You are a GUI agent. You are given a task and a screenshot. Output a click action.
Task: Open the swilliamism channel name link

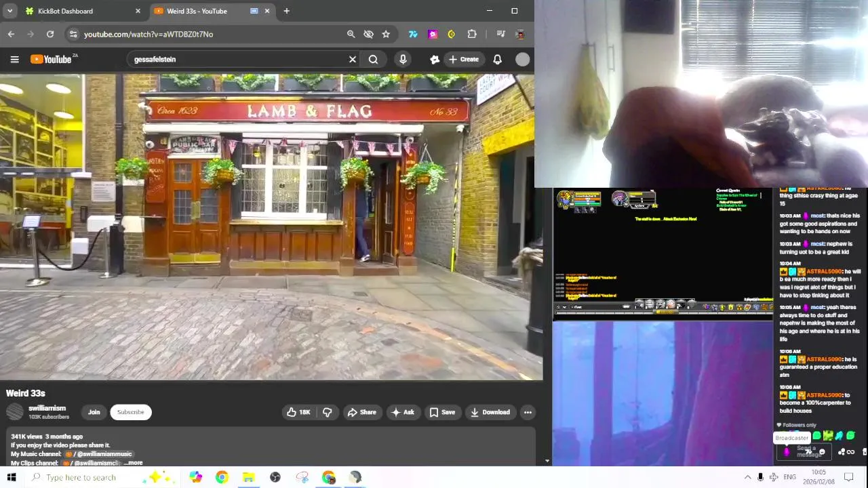[47, 408]
